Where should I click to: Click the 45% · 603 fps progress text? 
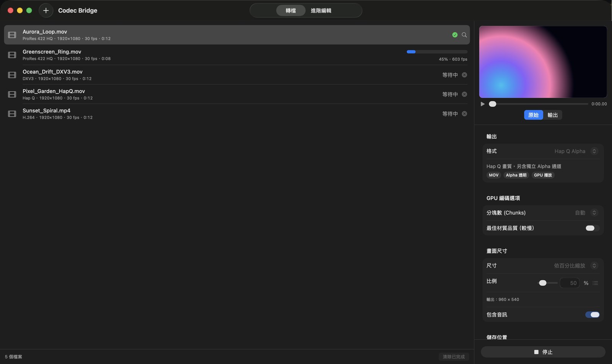click(x=453, y=59)
